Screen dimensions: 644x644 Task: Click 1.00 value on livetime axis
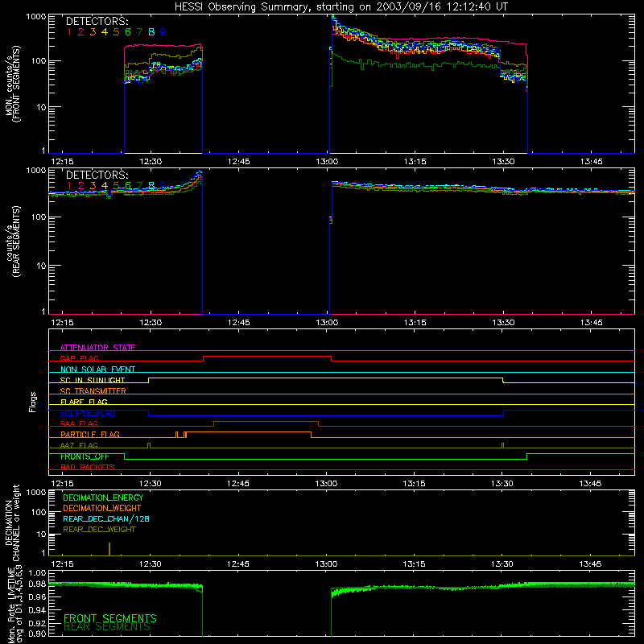[37, 573]
